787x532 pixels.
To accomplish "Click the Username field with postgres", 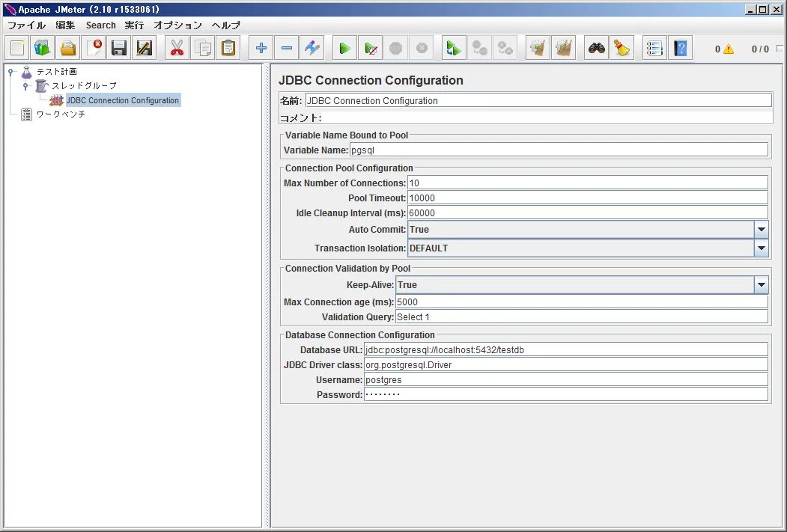I will click(x=565, y=380).
